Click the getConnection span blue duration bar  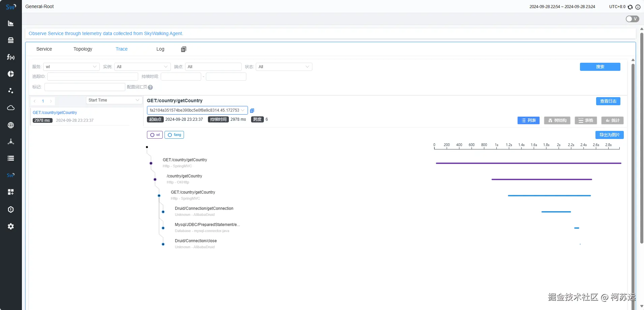point(556,212)
